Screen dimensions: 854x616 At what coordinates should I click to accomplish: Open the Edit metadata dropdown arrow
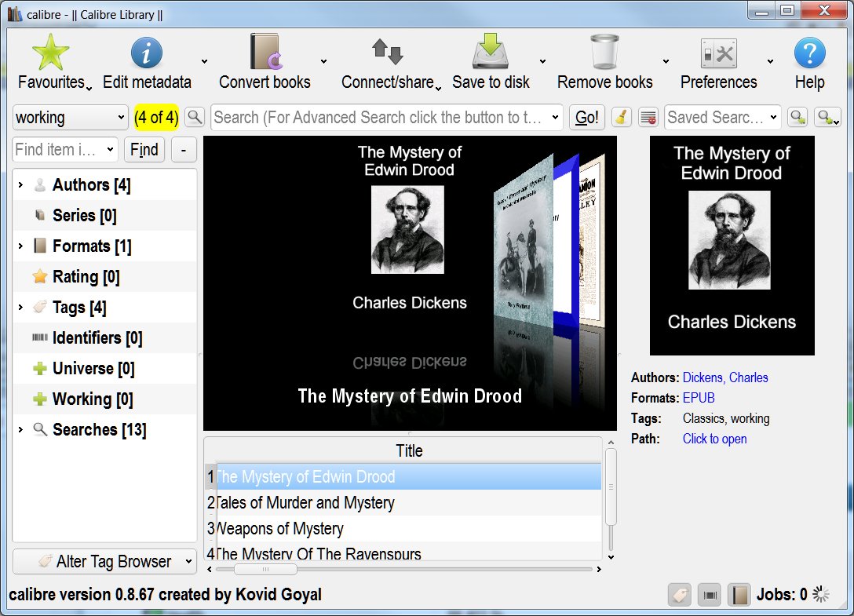pos(204,61)
